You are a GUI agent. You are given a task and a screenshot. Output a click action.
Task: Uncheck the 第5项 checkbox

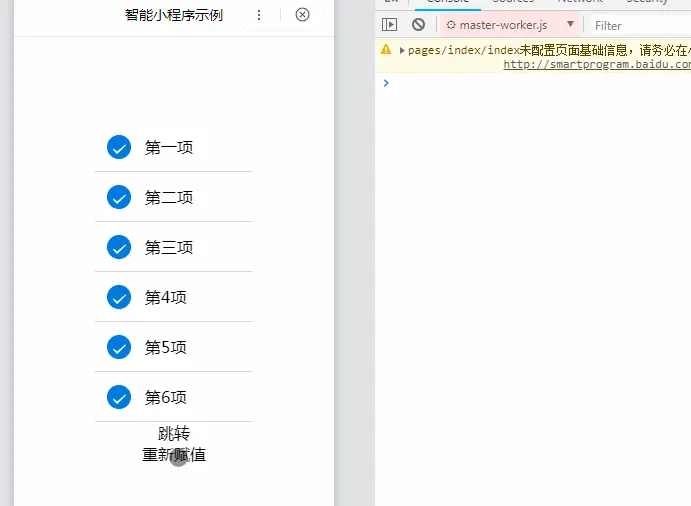(119, 347)
